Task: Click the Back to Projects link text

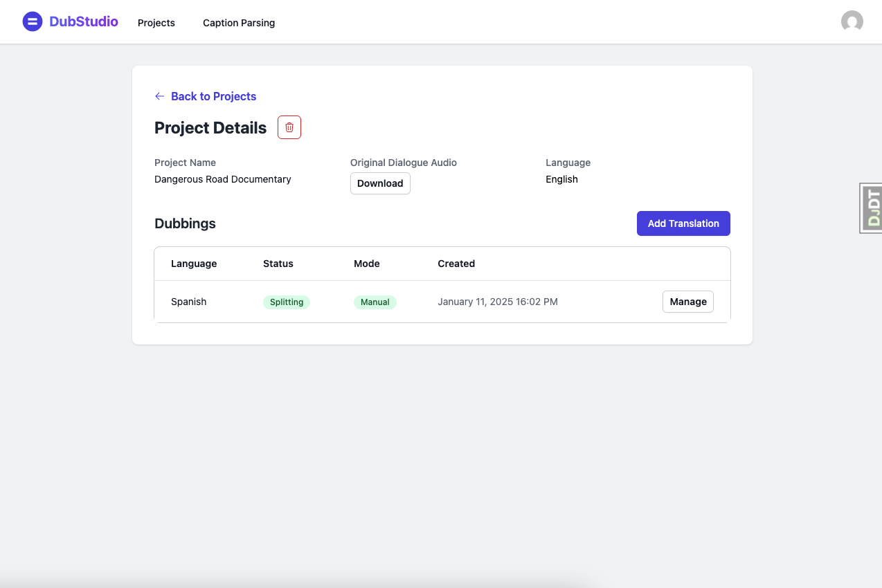Action: [213, 96]
